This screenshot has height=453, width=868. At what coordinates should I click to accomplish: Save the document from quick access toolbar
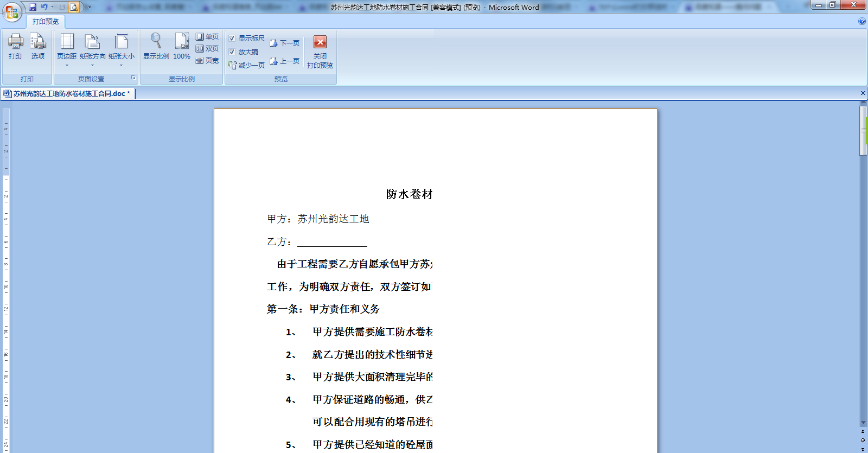33,7
